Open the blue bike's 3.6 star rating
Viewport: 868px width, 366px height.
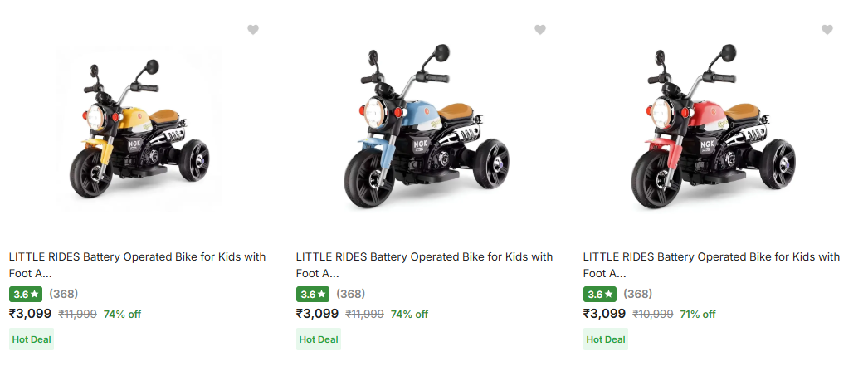(313, 295)
